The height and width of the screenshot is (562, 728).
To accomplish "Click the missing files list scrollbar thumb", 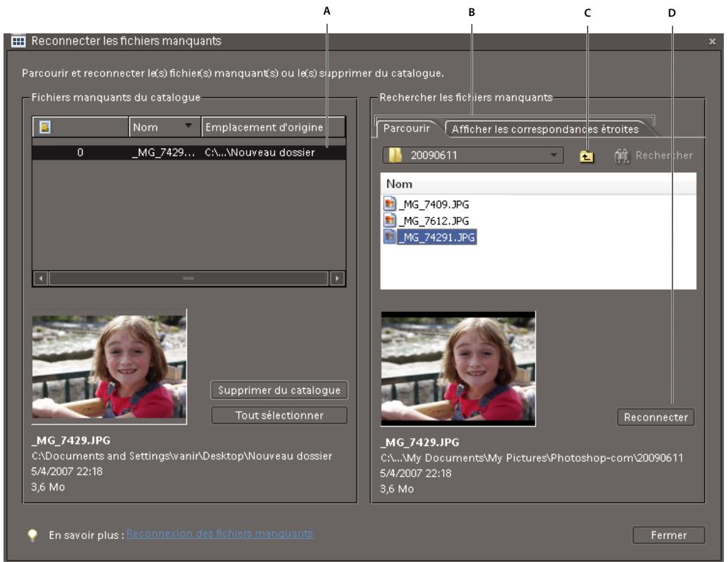I will [188, 278].
